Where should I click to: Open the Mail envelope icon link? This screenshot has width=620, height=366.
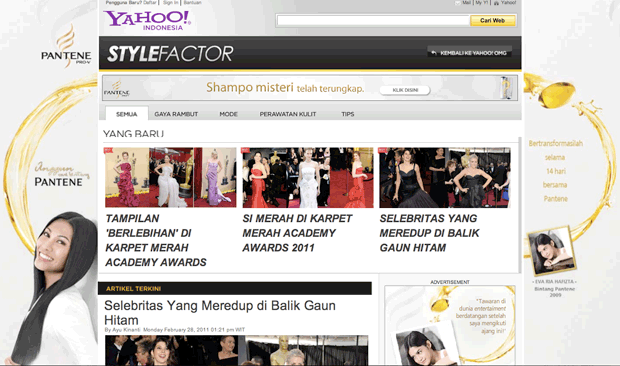[457, 3]
